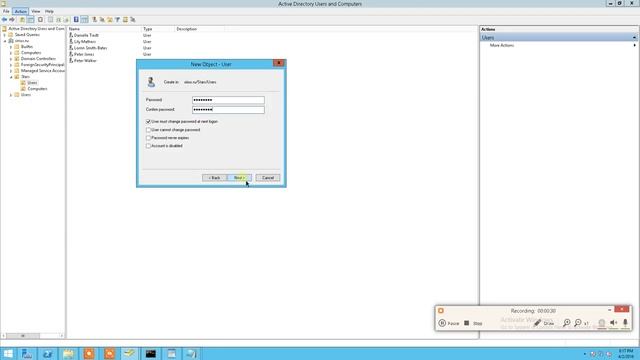Expand the Builtin container

point(11,47)
